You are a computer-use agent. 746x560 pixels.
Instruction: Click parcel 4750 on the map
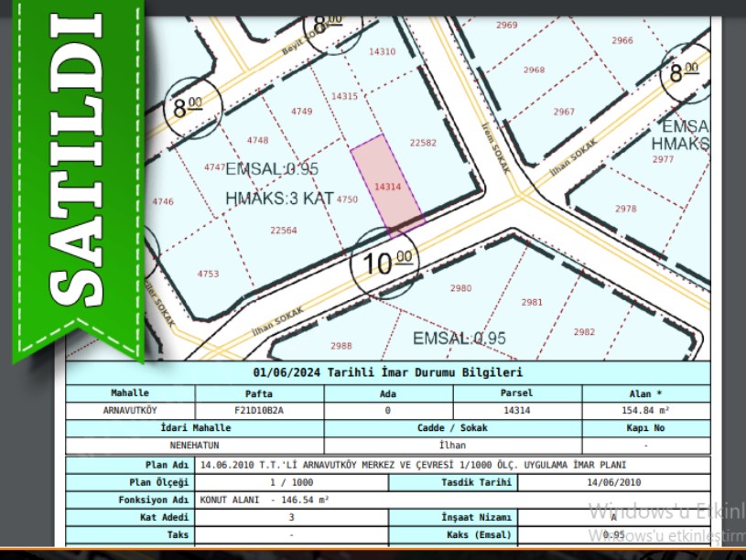pyautogui.click(x=347, y=199)
